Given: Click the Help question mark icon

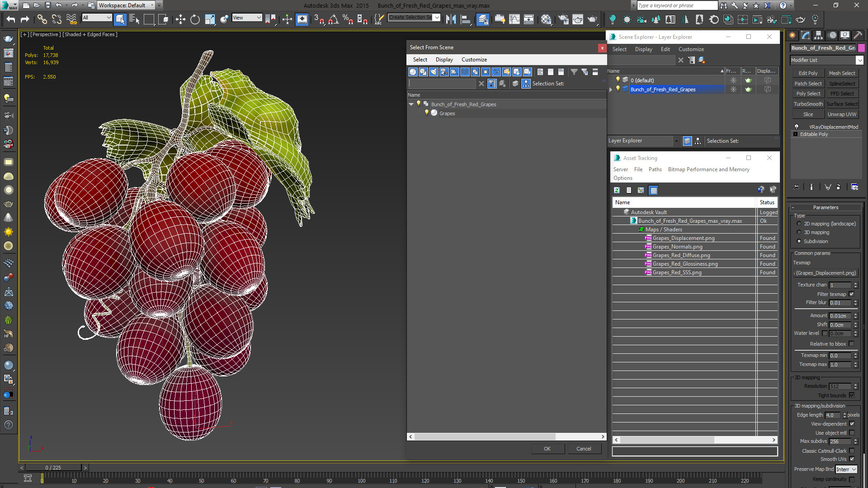Looking at the screenshot, I should [x=783, y=5].
